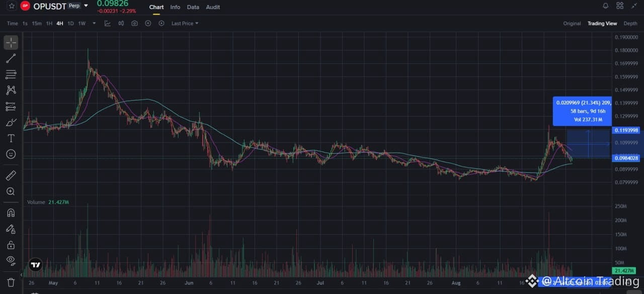Click the -0.00231 -2.29% change text

[117, 11]
